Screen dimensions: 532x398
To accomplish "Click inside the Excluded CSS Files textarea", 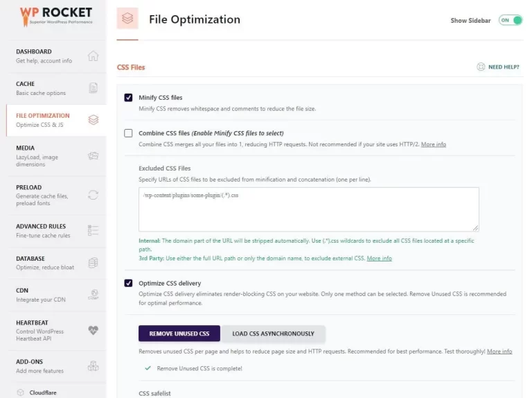I will click(309, 209).
